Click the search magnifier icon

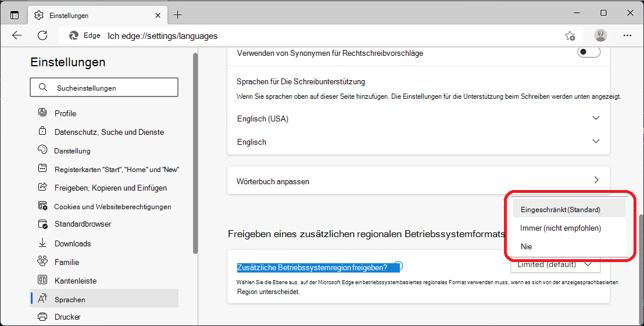tap(42, 87)
